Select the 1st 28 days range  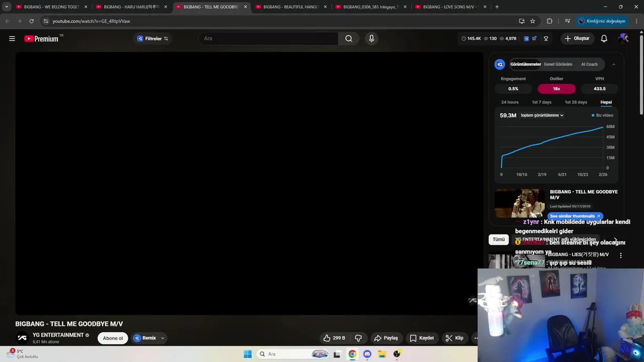576,102
